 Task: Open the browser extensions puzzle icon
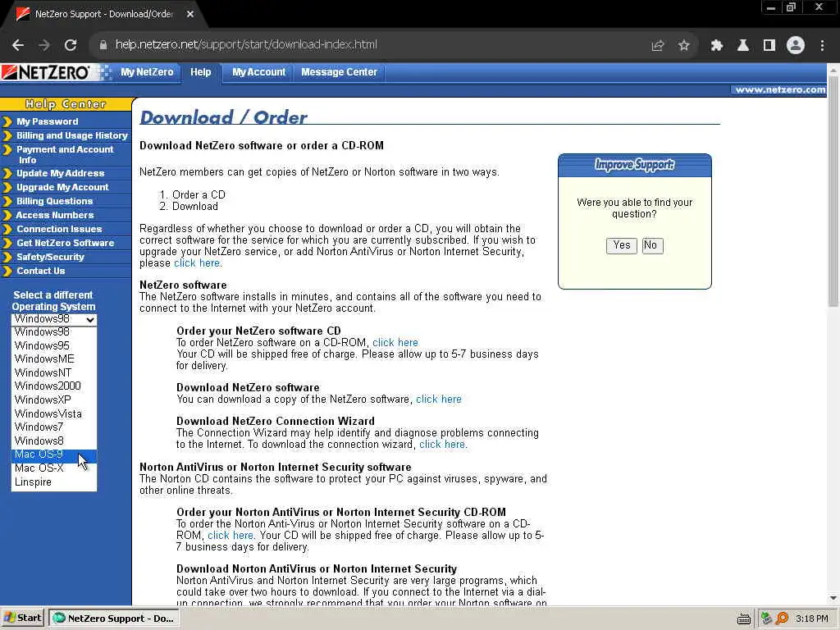click(x=716, y=46)
